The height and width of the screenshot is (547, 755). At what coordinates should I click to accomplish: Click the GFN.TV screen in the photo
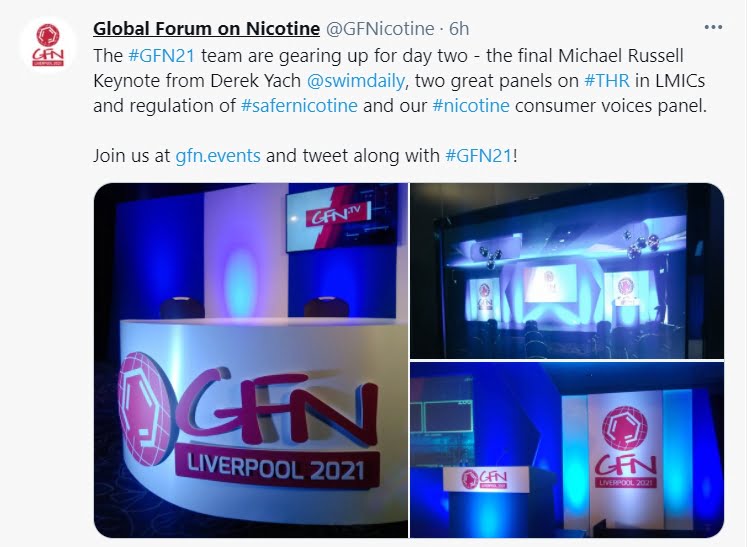tap(342, 219)
